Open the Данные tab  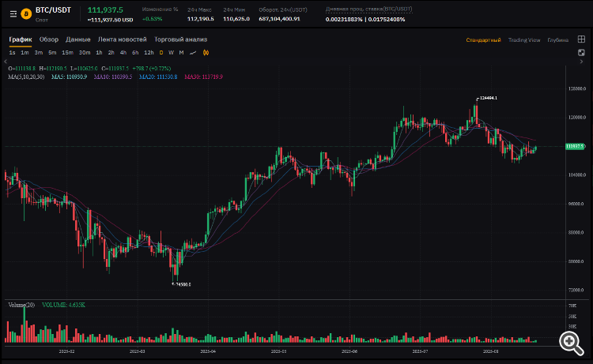[78, 39]
